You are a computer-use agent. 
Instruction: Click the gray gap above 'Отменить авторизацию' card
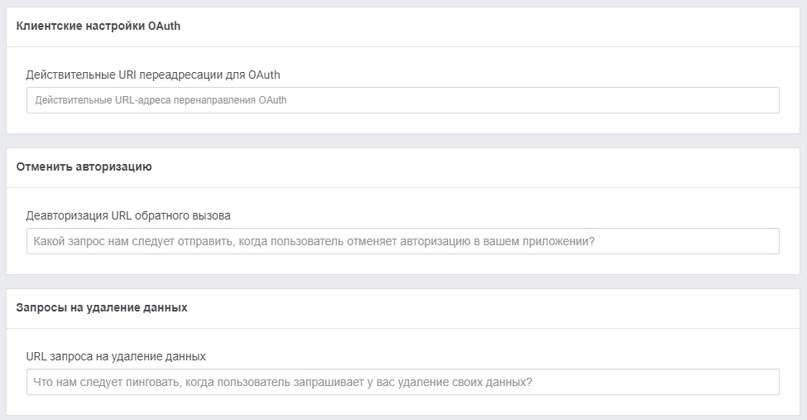click(403, 141)
